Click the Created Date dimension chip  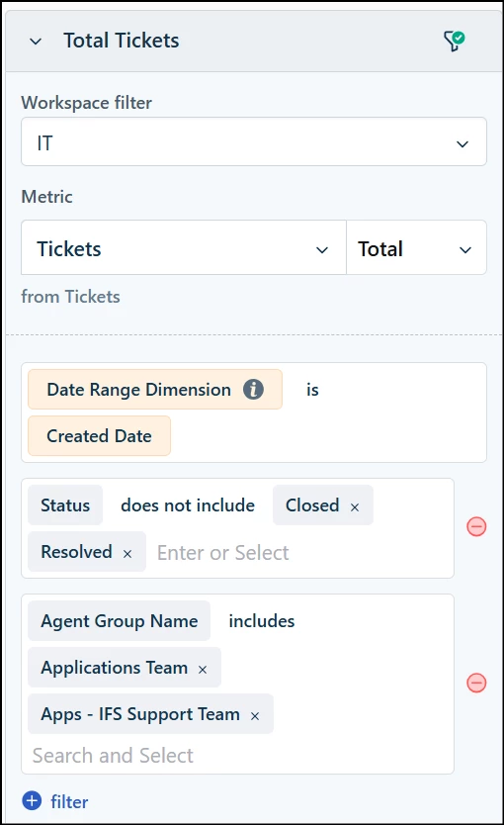(x=100, y=435)
